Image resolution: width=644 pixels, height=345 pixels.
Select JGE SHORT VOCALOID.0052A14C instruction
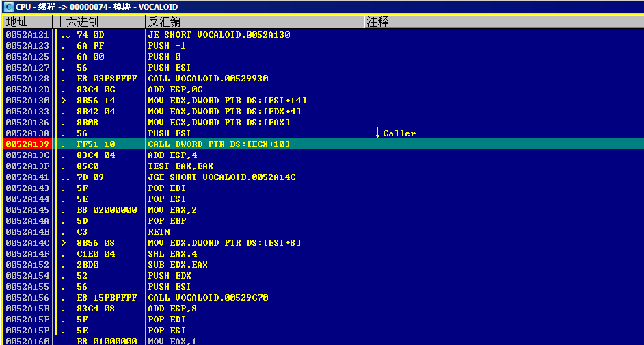click(222, 177)
